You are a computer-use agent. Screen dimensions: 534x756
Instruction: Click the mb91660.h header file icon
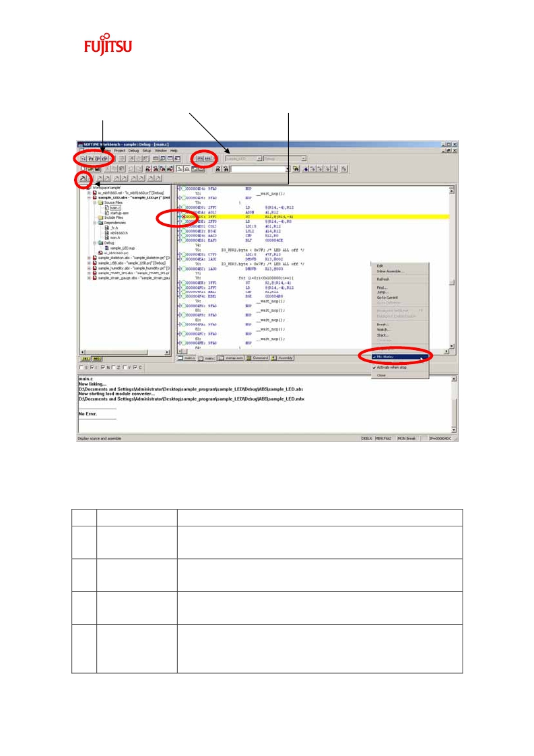107,233
